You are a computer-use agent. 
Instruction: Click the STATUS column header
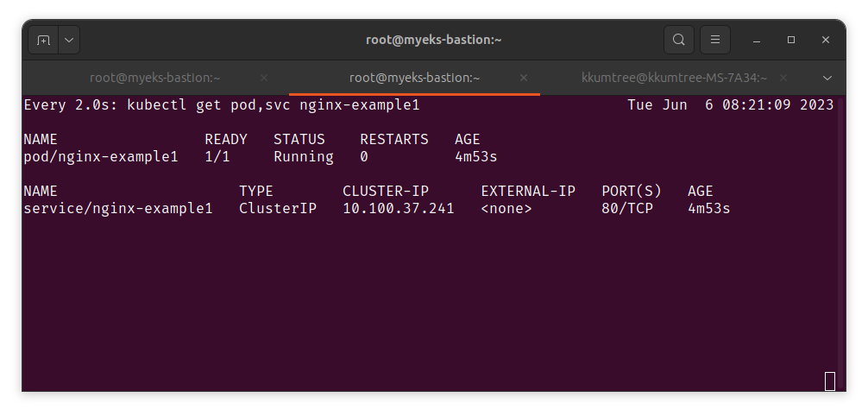click(x=299, y=139)
